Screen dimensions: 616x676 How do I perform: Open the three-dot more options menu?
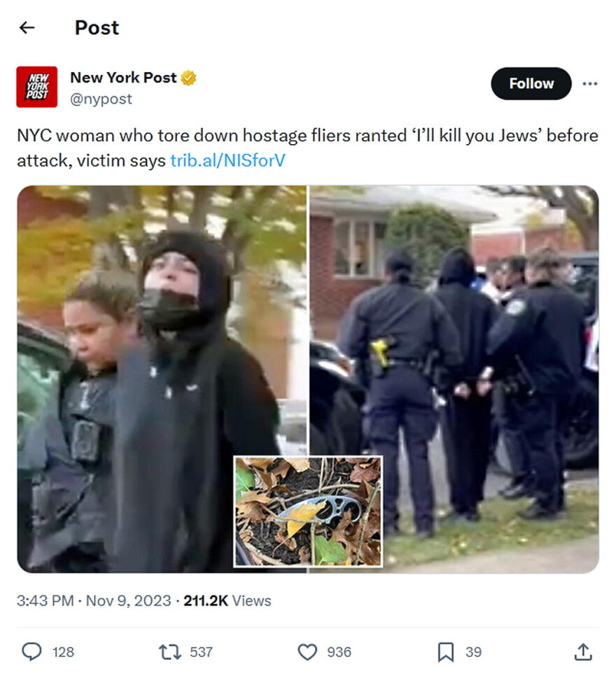tap(589, 84)
